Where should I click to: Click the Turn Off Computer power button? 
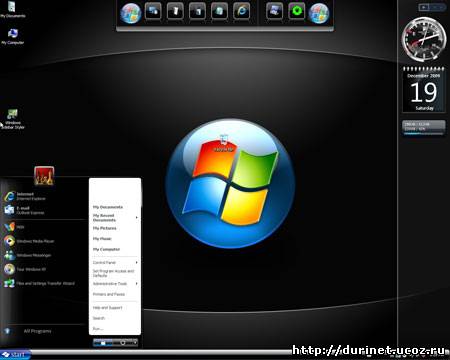point(124,342)
